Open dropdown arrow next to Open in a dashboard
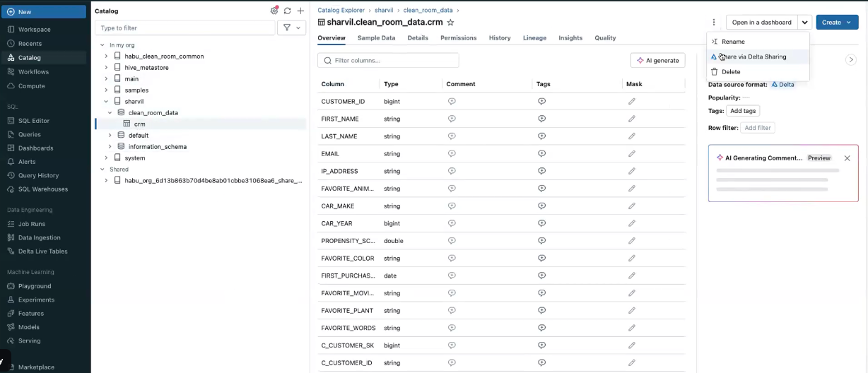 (x=804, y=23)
